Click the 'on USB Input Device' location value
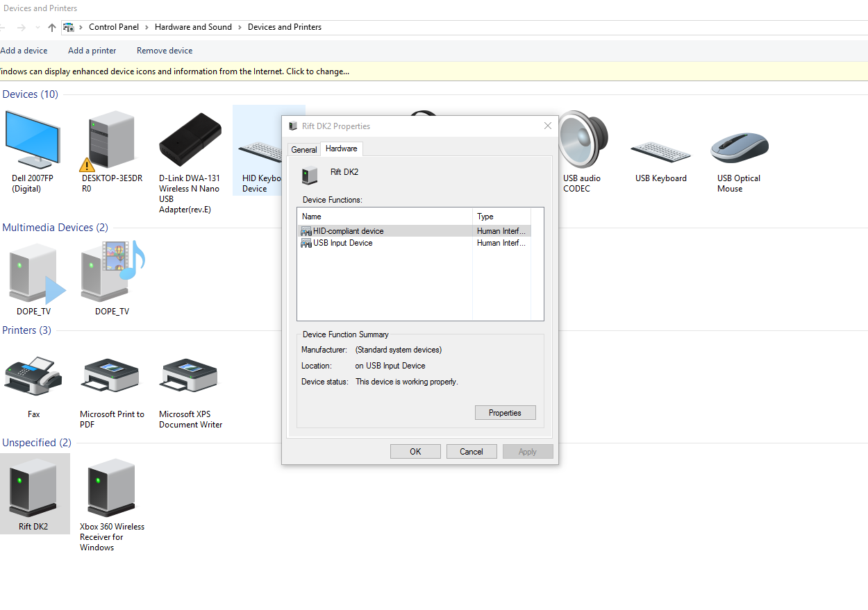The image size is (868, 610). click(390, 366)
